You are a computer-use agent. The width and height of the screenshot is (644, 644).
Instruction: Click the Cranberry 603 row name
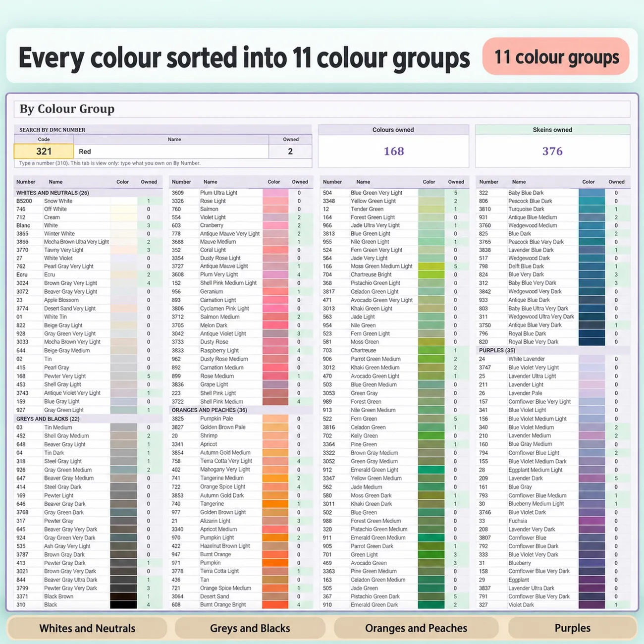click(x=212, y=225)
